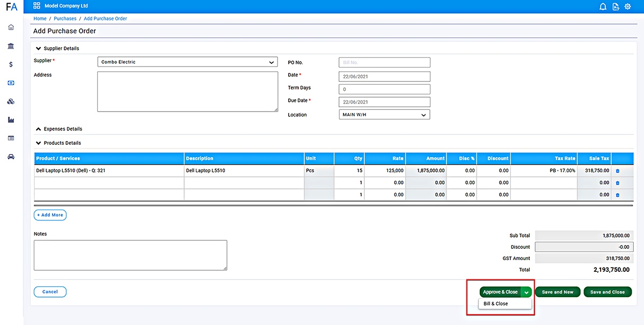Screen dimensions: 644x325
Task: Choose Bill & Close from the dropdown menu
Action: [x=504, y=304]
